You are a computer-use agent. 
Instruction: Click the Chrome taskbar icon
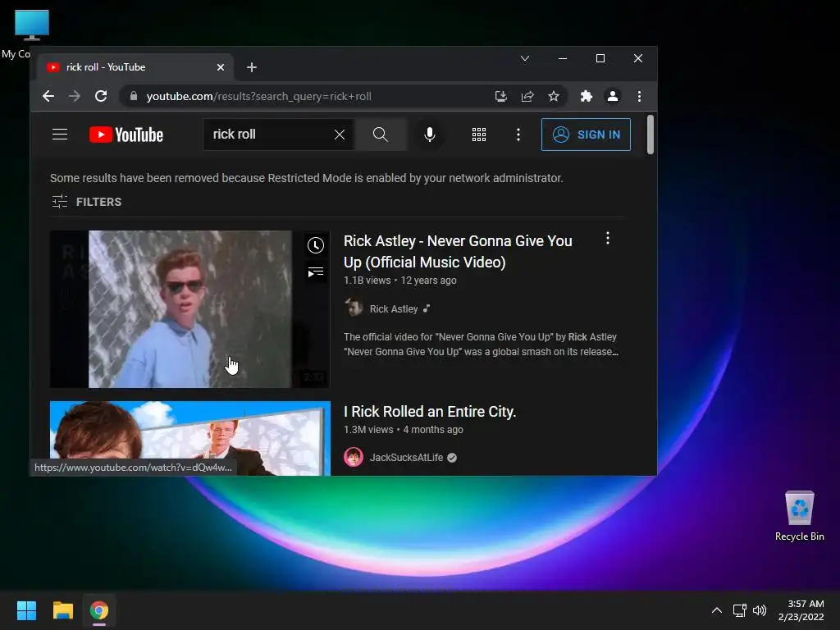click(x=99, y=610)
